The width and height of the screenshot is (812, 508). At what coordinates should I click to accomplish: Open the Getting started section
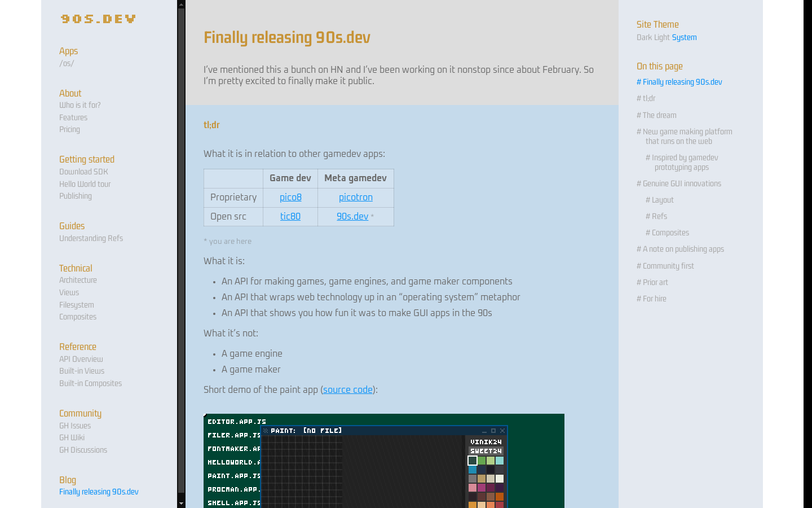click(87, 159)
